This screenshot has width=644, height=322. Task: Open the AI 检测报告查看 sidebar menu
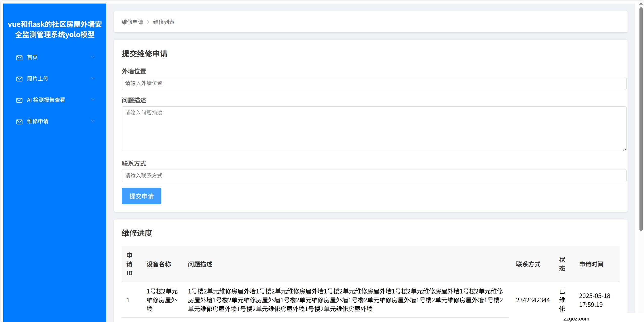point(46,100)
